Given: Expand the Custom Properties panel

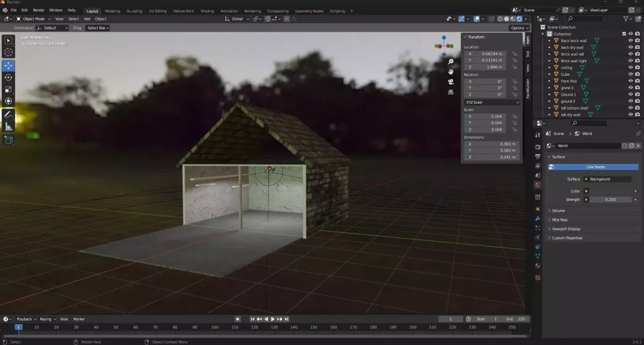Looking at the screenshot, I should [x=593, y=238].
